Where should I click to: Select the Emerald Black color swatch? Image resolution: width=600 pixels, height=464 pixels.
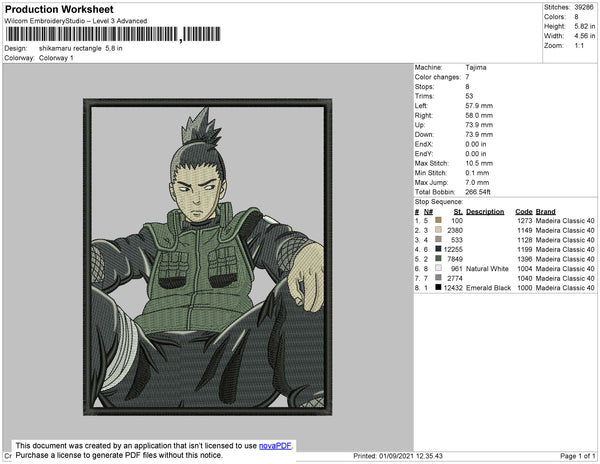coord(438,287)
